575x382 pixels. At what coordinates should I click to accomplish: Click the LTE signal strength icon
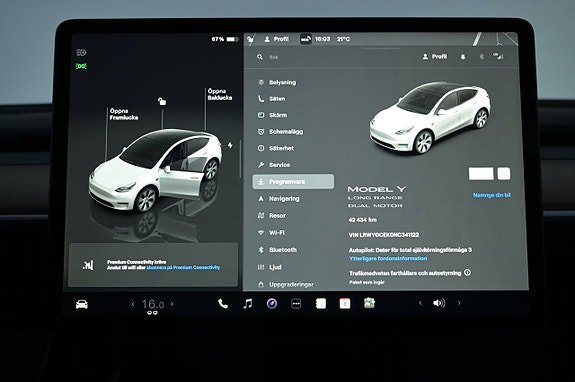click(498, 56)
